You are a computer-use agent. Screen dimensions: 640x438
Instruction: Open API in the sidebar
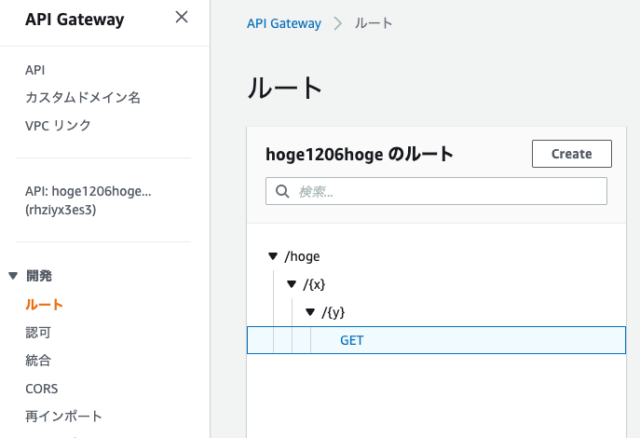click(35, 70)
